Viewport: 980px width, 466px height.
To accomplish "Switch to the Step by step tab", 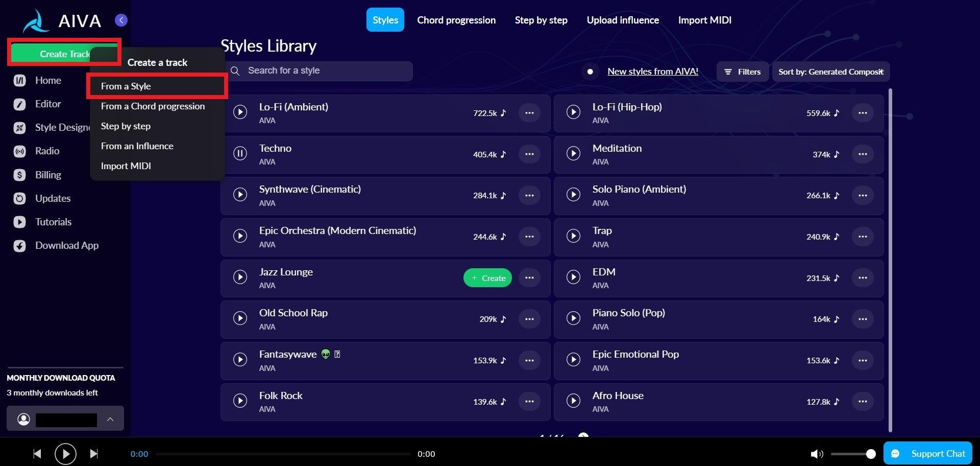I will click(x=541, y=20).
